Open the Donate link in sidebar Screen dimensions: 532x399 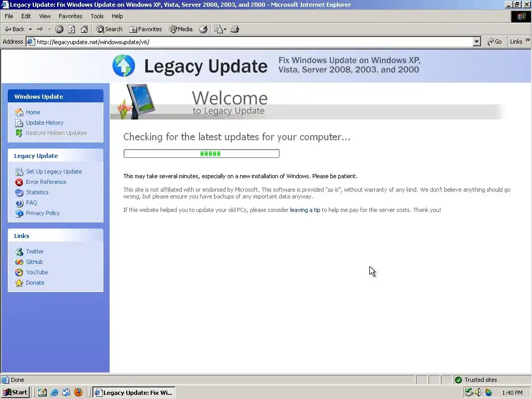[35, 283]
